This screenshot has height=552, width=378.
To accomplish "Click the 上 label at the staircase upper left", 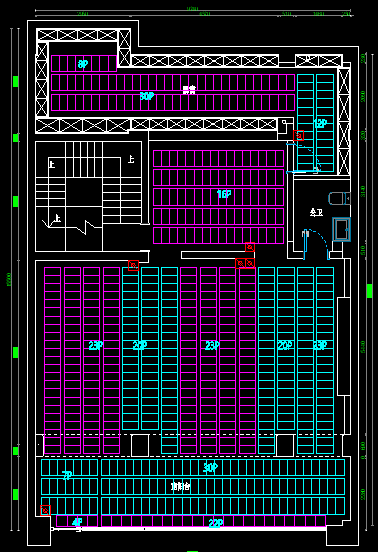I will coord(52,164).
